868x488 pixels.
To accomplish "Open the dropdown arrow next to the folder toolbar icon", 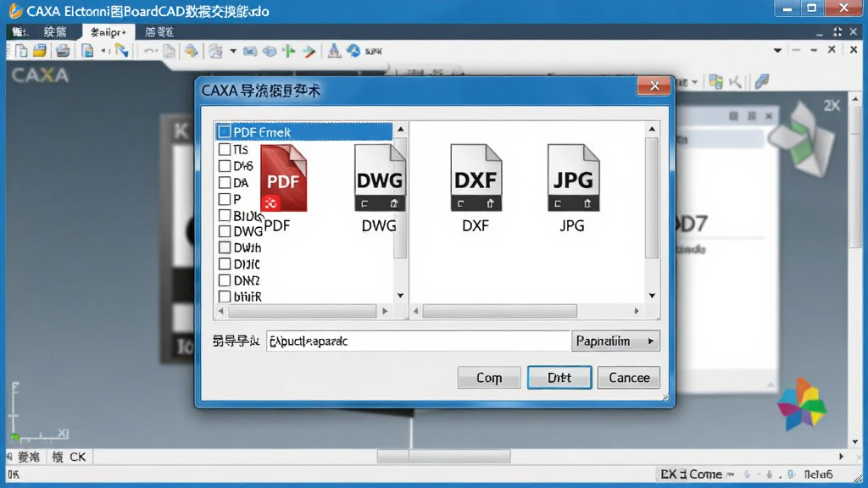I will tap(233, 52).
